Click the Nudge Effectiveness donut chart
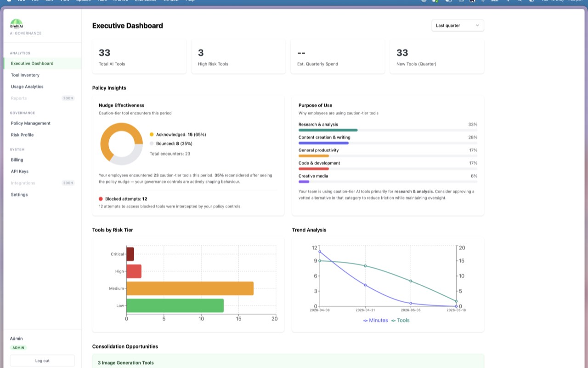The height and width of the screenshot is (368, 588). point(121,144)
